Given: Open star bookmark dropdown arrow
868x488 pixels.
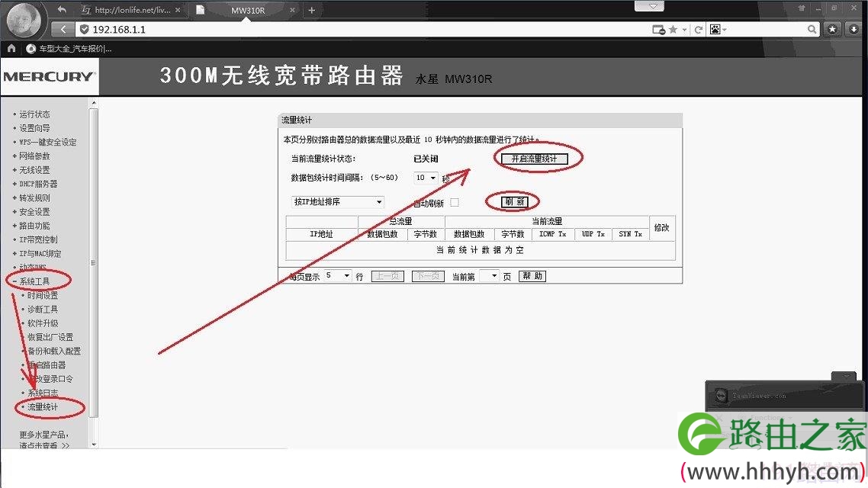Looking at the screenshot, I should tap(684, 30).
